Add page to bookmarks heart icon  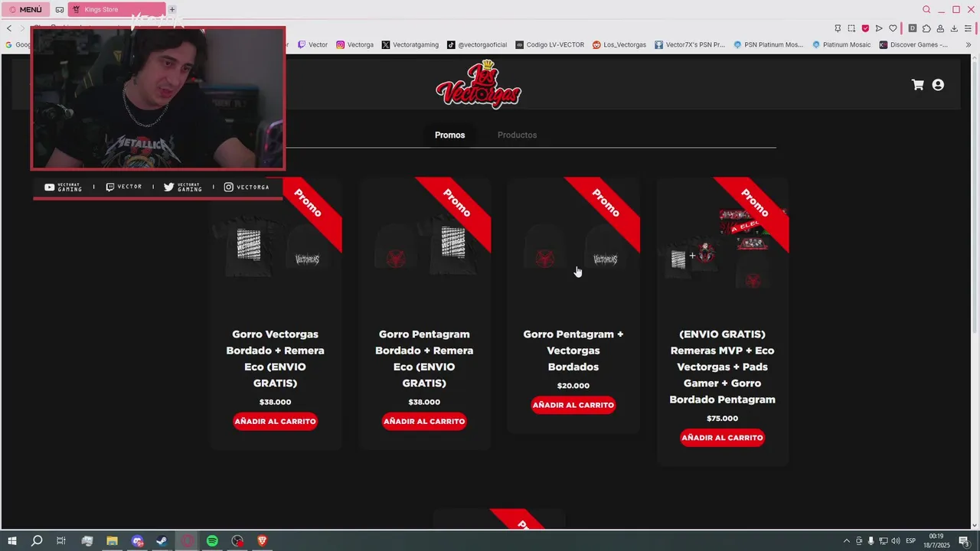point(893,28)
